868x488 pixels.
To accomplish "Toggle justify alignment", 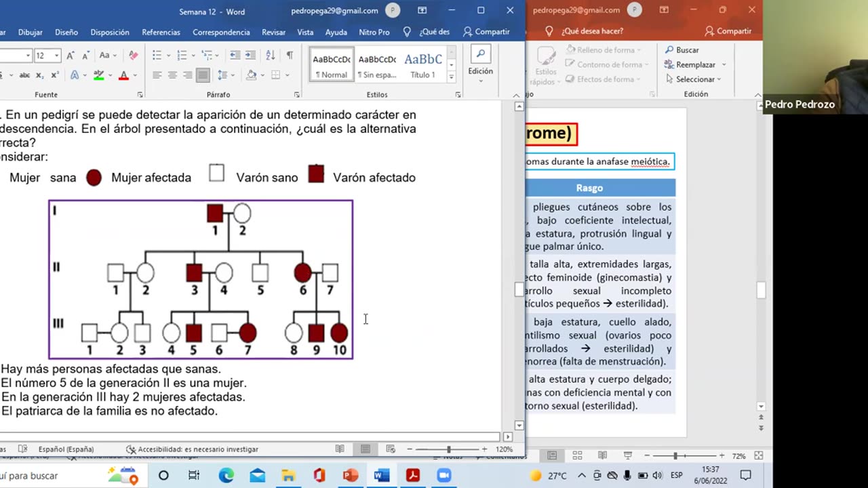I will (203, 75).
